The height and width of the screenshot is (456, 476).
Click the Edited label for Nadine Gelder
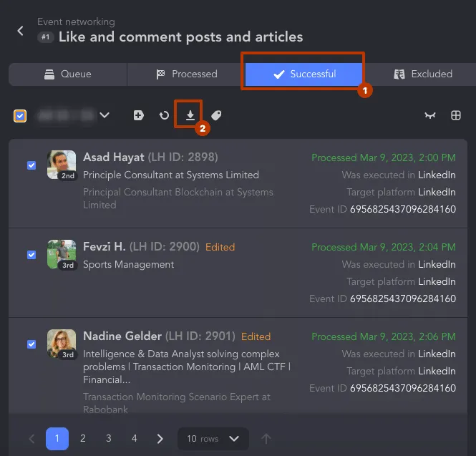256,336
